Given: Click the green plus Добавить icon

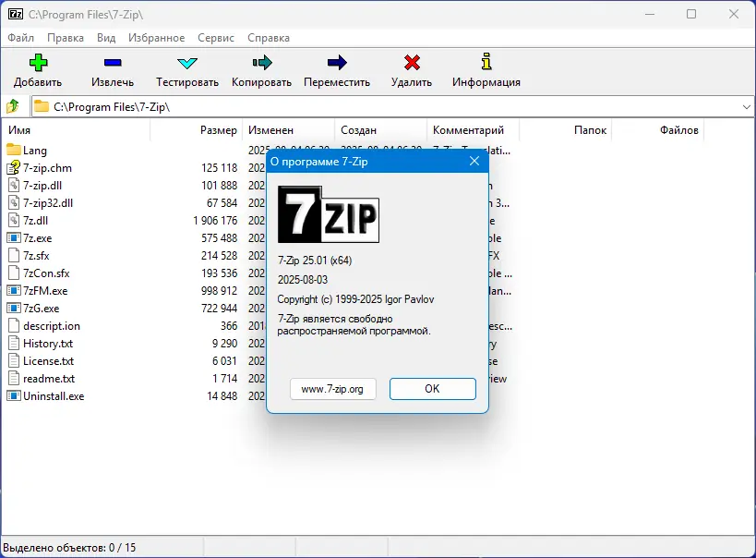Looking at the screenshot, I should coord(38,62).
